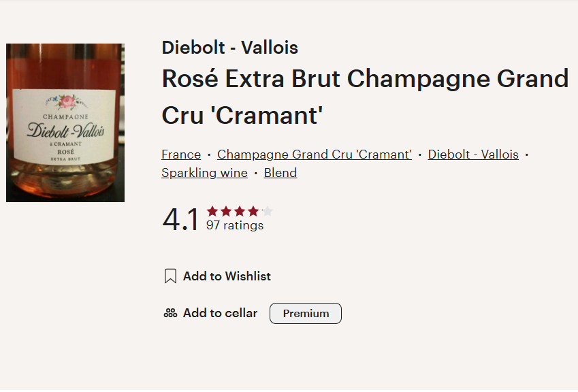Click the Diebolt - Vallois producer heading
The height and width of the screenshot is (392, 578).
229,48
